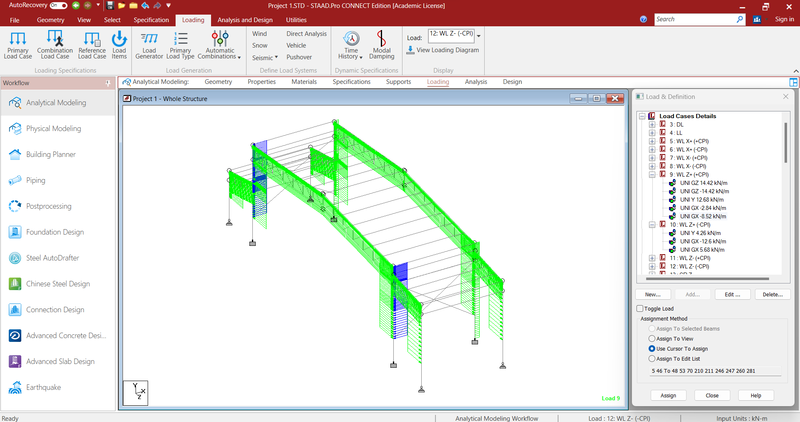The height and width of the screenshot is (422, 800).
Task: Open the Reference Load Case tool
Action: 92,45
